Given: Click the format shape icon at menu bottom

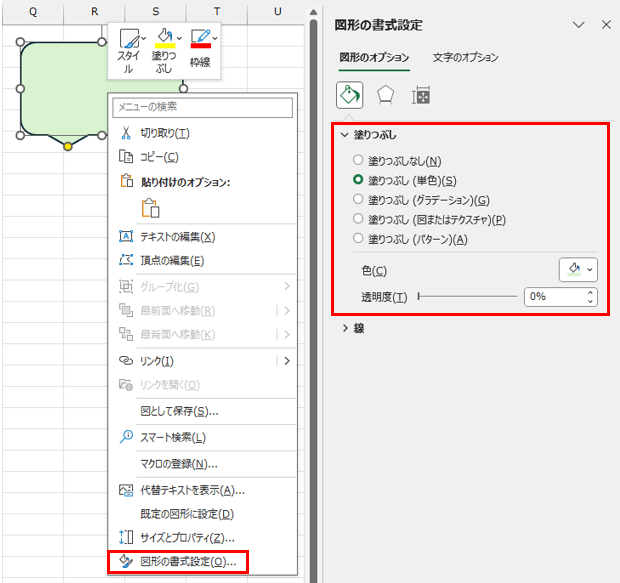Looking at the screenshot, I should (126, 561).
